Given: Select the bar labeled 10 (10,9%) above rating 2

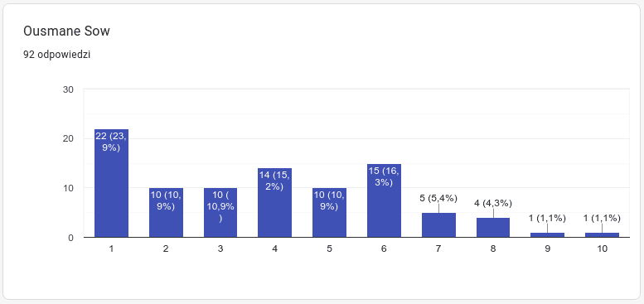Looking at the screenshot, I should (x=166, y=213).
